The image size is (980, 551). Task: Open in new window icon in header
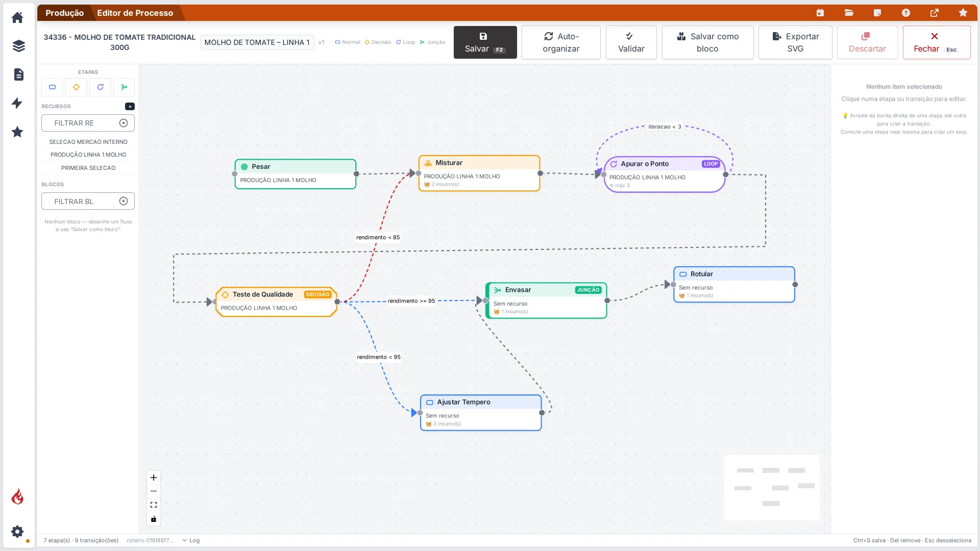click(x=935, y=13)
